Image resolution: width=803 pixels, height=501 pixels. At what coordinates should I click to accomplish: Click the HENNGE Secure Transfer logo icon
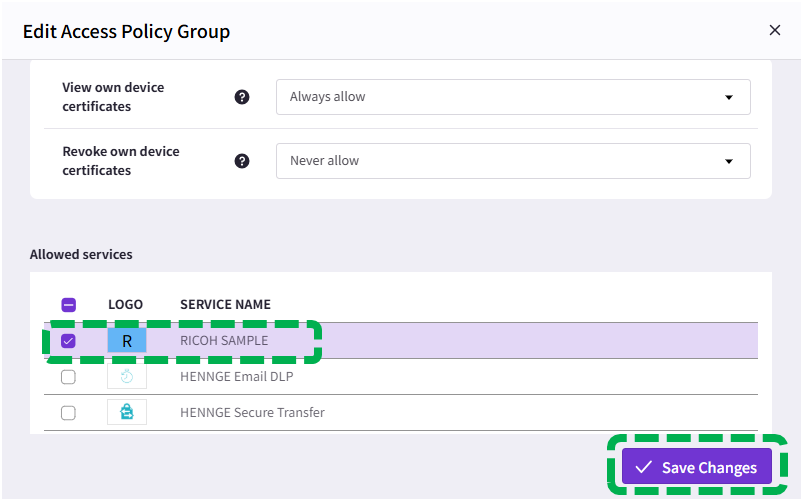(x=127, y=413)
